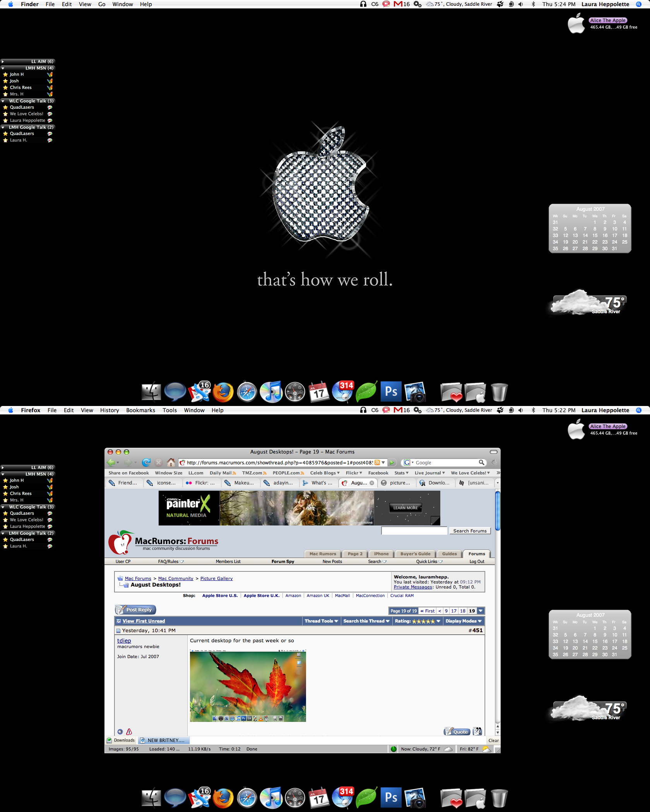This screenshot has height=812, width=650.
Task: Click the Friday partly sunny forecast icon
Action: 486,749
